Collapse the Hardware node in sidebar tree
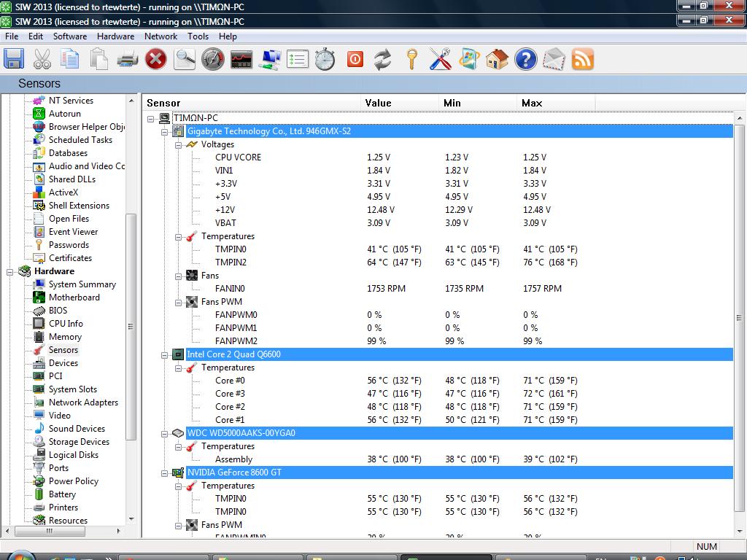The image size is (747, 560). click(9, 272)
